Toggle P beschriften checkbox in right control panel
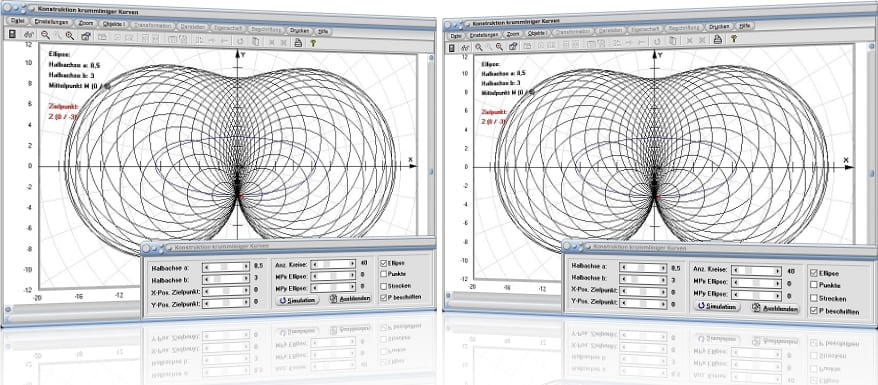878x385 pixels. click(x=814, y=311)
